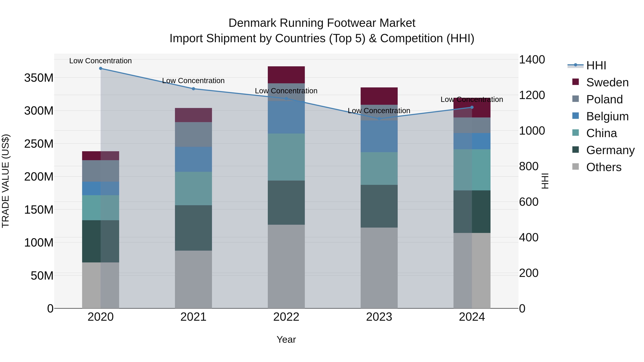
Task: Click the Poland segment of the 2021 bar
Action: [x=193, y=134]
